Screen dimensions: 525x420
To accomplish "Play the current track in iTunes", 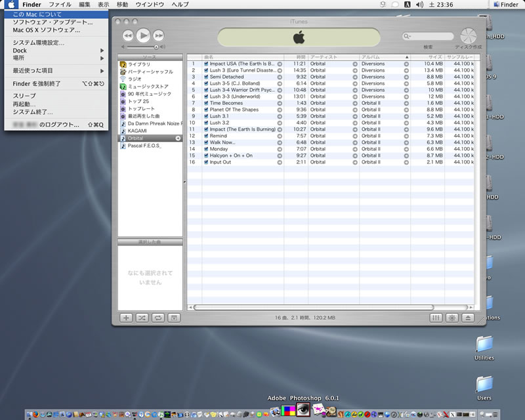I will tap(143, 35).
